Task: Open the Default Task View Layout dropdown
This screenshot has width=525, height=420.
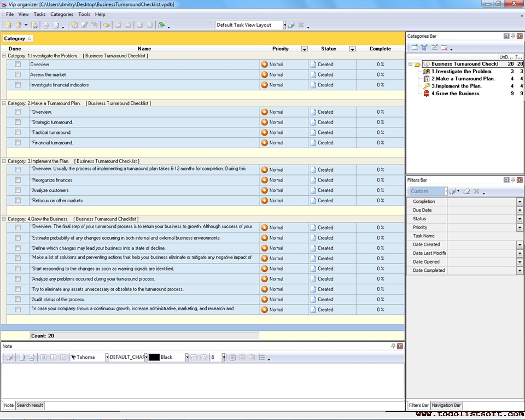Action: point(284,25)
